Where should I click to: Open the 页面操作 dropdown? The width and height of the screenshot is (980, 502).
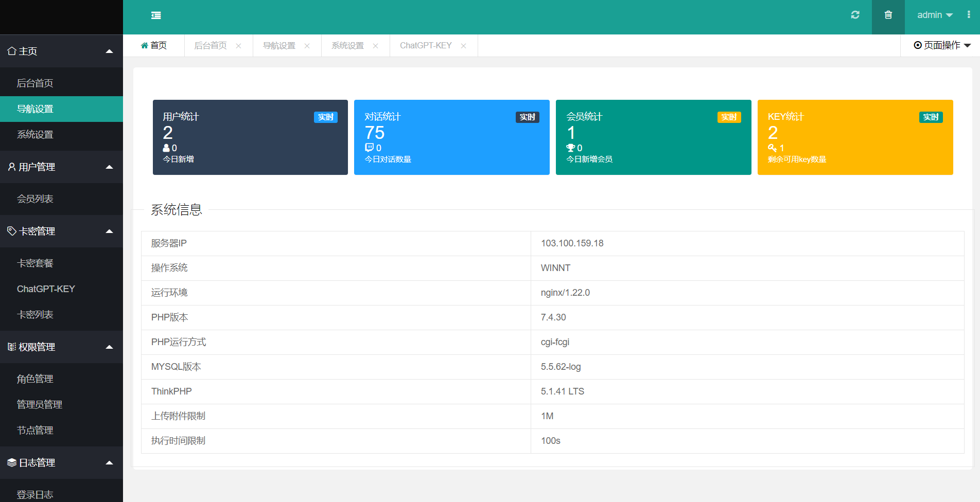pos(942,45)
